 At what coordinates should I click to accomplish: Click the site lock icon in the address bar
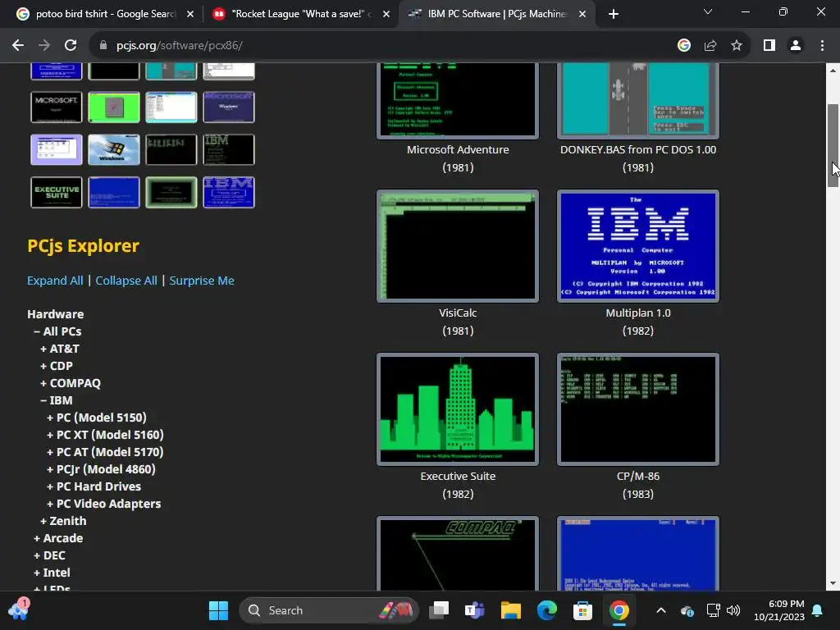[x=103, y=46]
